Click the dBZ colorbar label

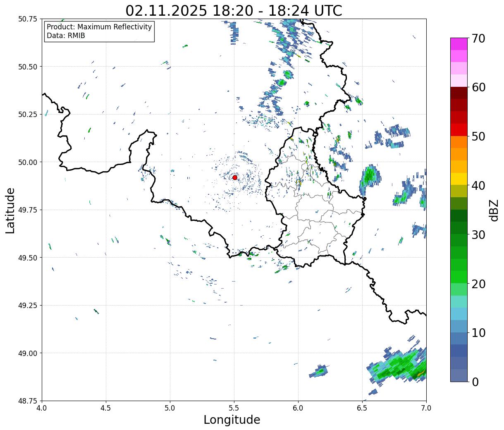[x=494, y=210]
